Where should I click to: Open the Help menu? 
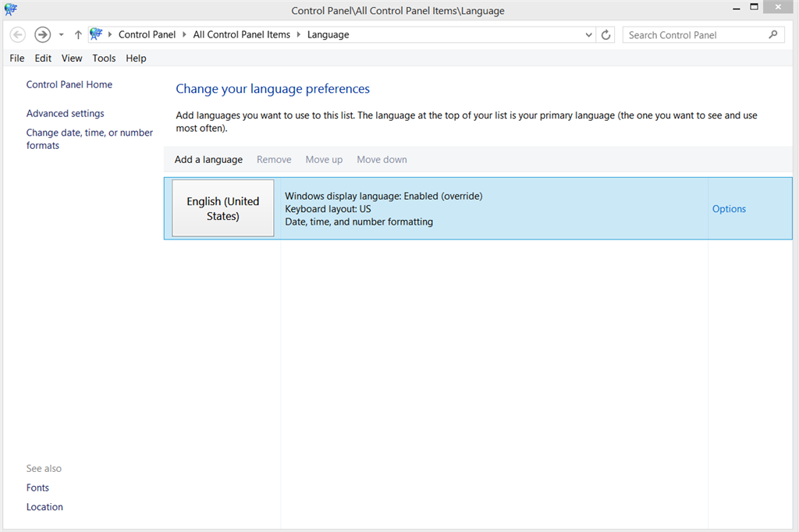click(136, 58)
